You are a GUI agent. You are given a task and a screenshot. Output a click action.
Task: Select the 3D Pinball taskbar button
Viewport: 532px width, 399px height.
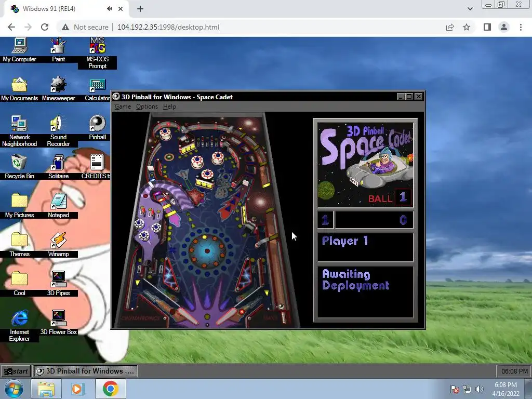point(86,371)
